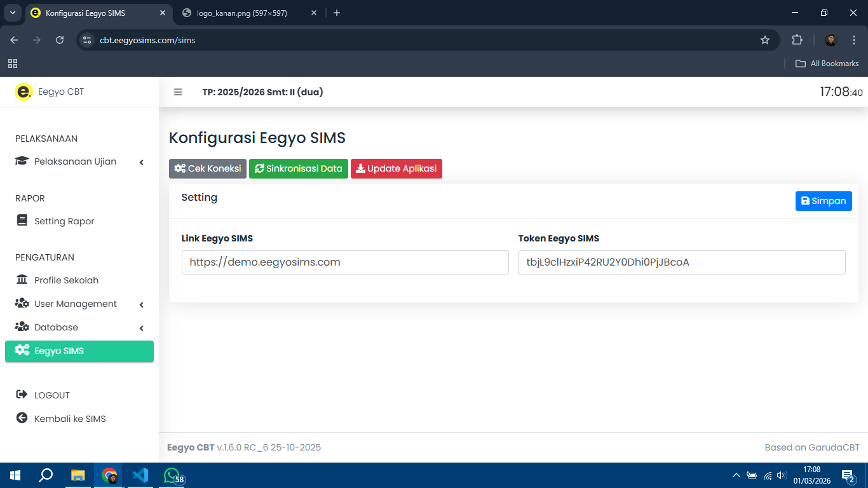Open WhatsApp from the taskbar
The width and height of the screenshot is (868, 488).
(x=172, y=475)
